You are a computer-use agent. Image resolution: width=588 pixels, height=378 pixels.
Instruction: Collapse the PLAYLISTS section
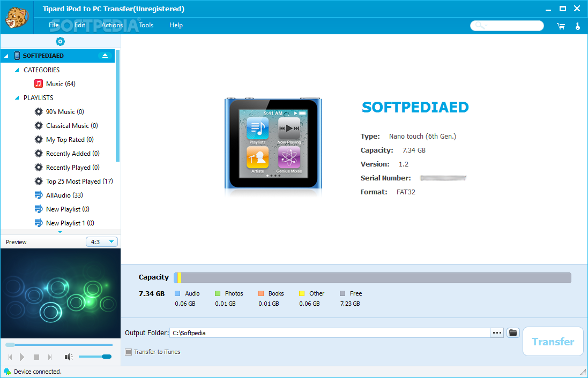(17, 98)
